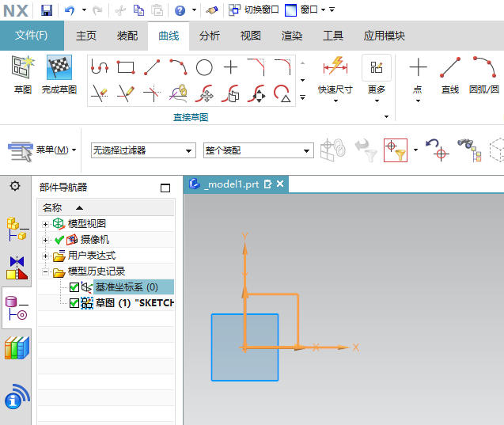
Task: Click the red undo-arrow crosshair icon
Action: pyautogui.click(x=437, y=149)
